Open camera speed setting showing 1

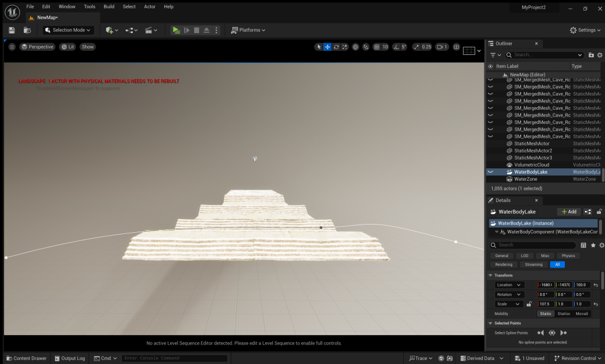442,47
